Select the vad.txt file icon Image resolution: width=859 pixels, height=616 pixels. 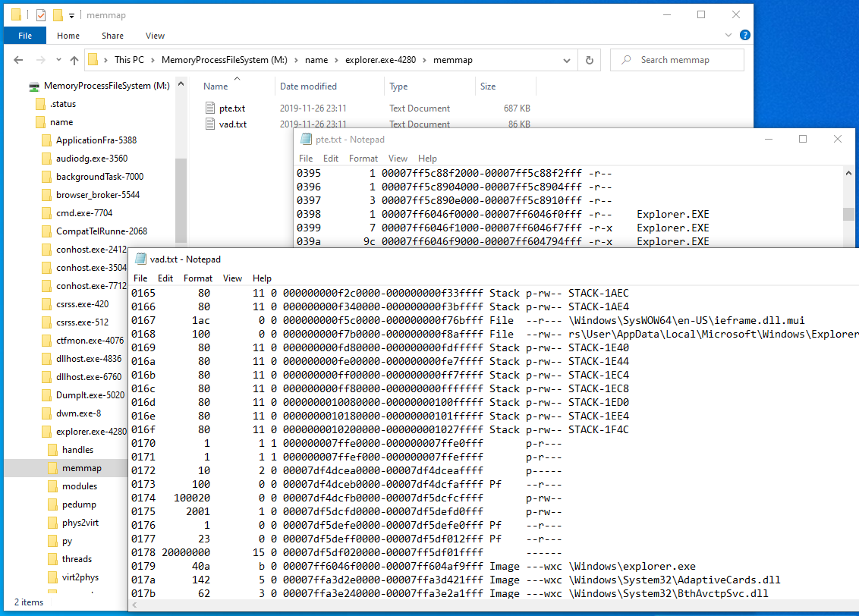[210, 124]
